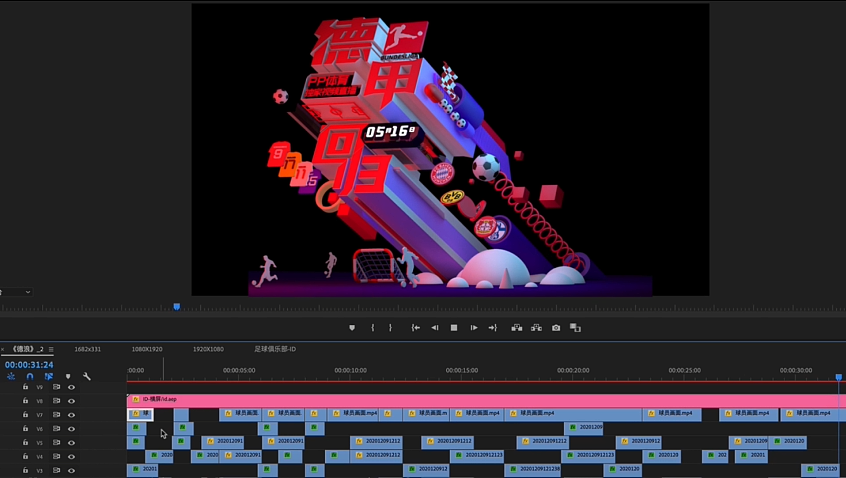Toggle linked selection in the timeline
Screen dimensions: 846x478
click(49, 376)
